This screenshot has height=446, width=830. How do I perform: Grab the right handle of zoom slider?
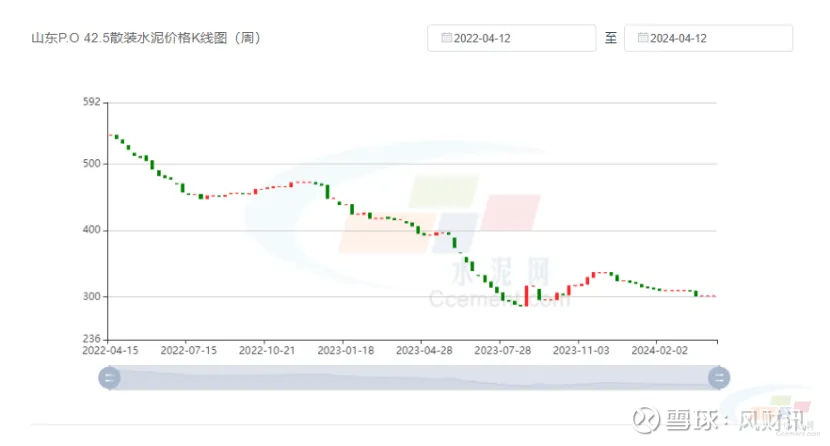pyautogui.click(x=719, y=378)
